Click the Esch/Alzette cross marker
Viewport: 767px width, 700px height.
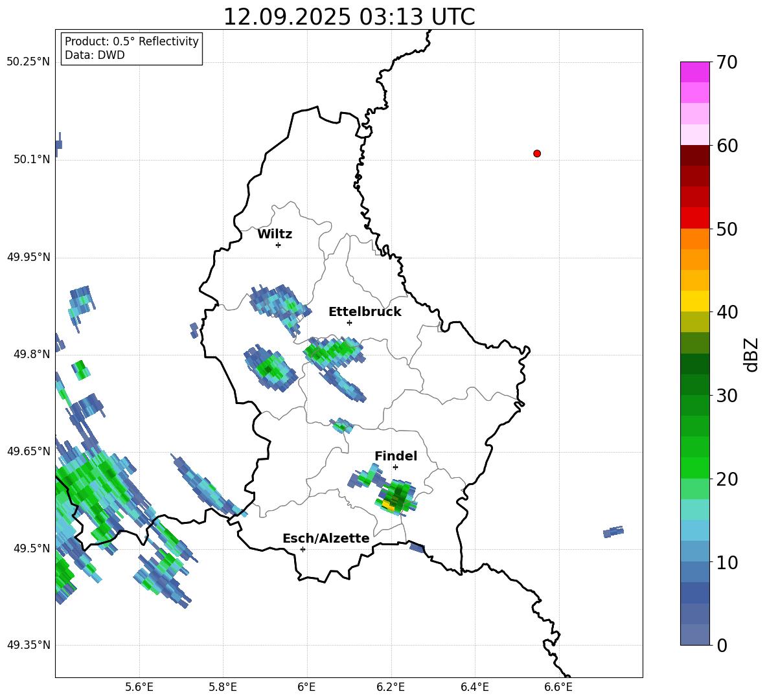pyautogui.click(x=303, y=549)
